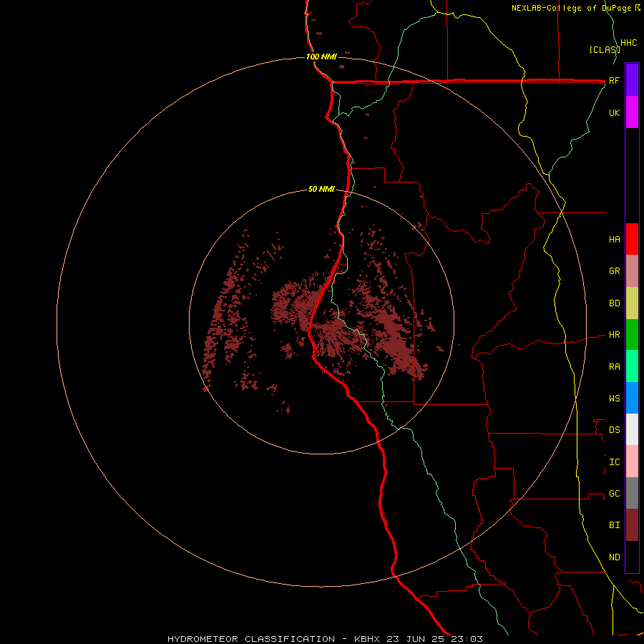
Task: Click the RF purple legend swatch
Action: [632, 80]
